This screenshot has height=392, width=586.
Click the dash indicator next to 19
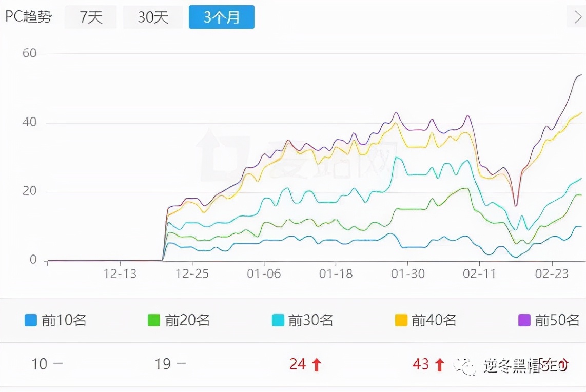[181, 364]
